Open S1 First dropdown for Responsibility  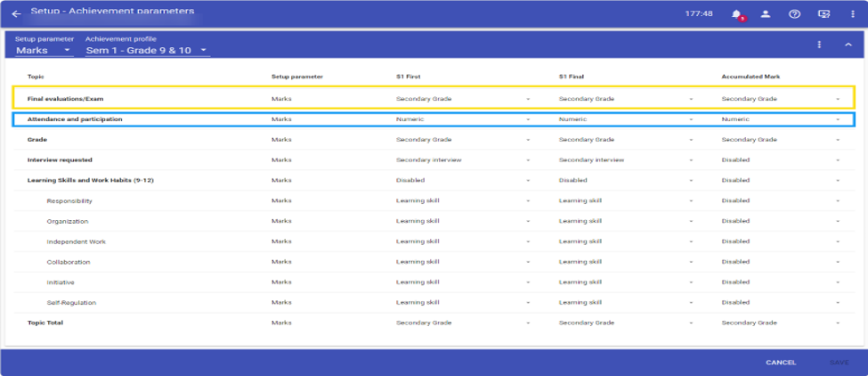pyautogui.click(x=463, y=201)
